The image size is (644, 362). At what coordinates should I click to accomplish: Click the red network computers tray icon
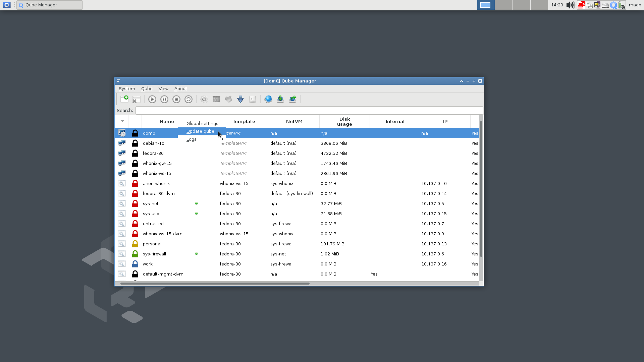(581, 5)
